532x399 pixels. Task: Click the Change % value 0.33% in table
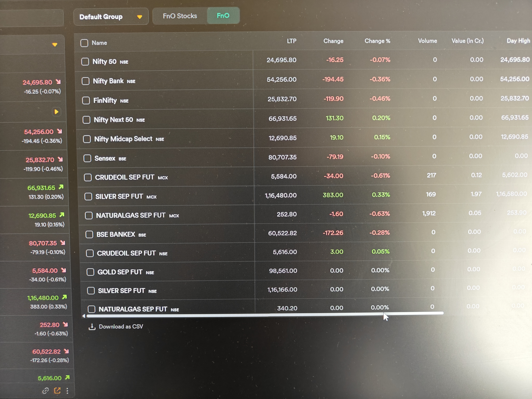[x=381, y=195]
